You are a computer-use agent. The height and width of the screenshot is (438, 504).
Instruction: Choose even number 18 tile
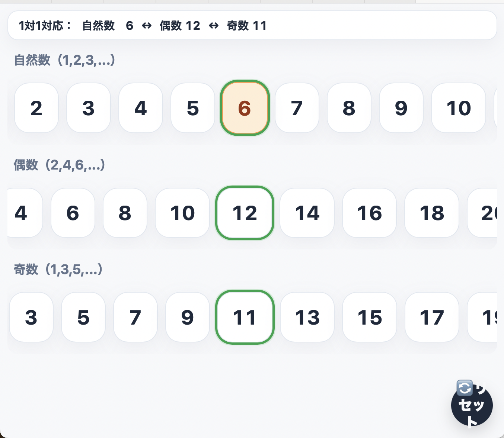(432, 213)
